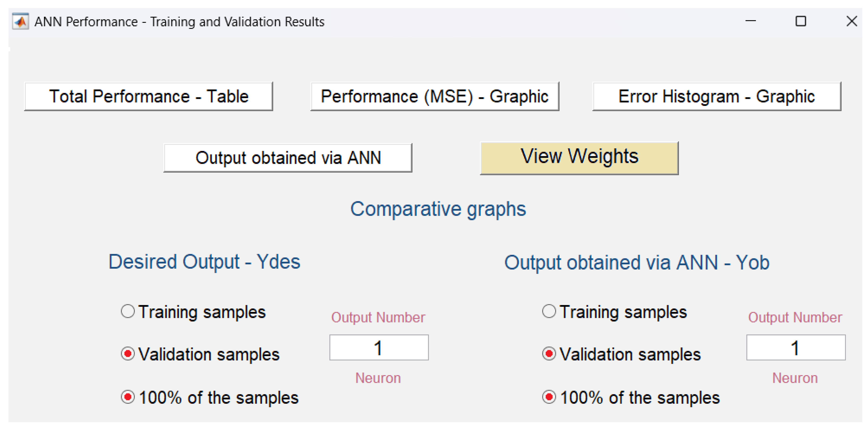The width and height of the screenshot is (868, 430).
Task: Open the Total Performance - Table
Action: point(149,96)
